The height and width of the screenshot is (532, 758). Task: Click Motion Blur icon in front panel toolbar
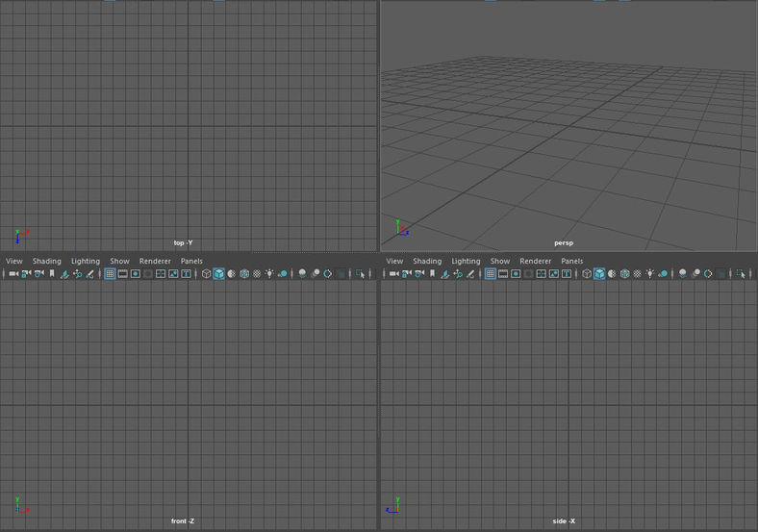(x=316, y=274)
